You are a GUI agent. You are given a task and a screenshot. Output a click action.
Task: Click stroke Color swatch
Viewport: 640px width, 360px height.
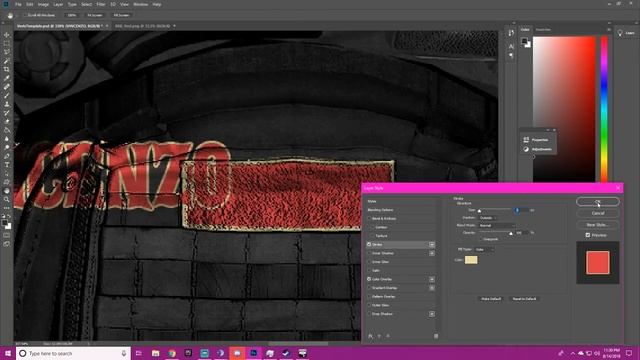pyautogui.click(x=471, y=260)
